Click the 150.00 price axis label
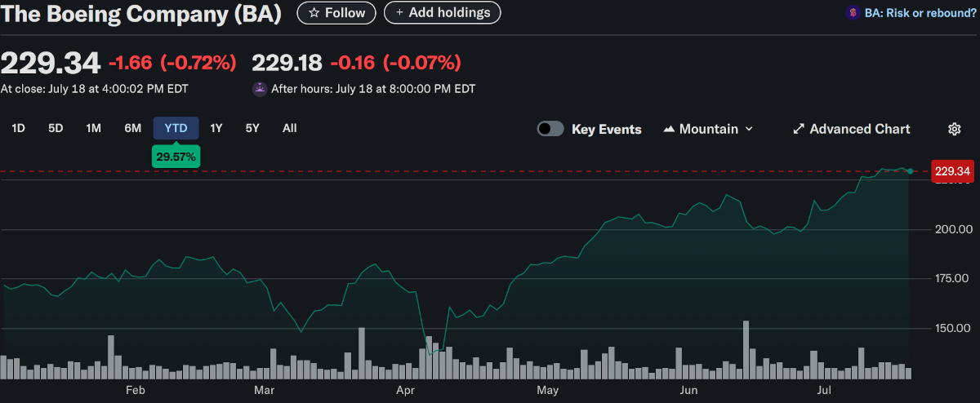The width and height of the screenshot is (980, 403). pos(951,329)
